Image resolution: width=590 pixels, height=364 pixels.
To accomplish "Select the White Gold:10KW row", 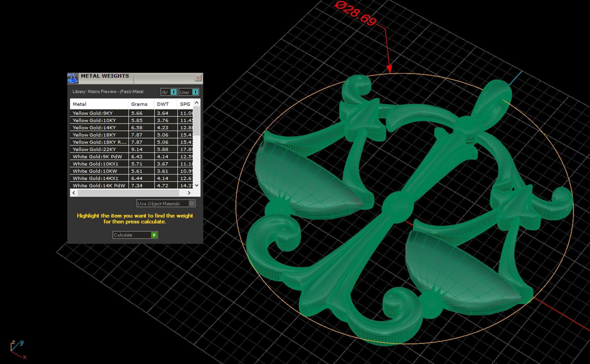I will [132, 171].
